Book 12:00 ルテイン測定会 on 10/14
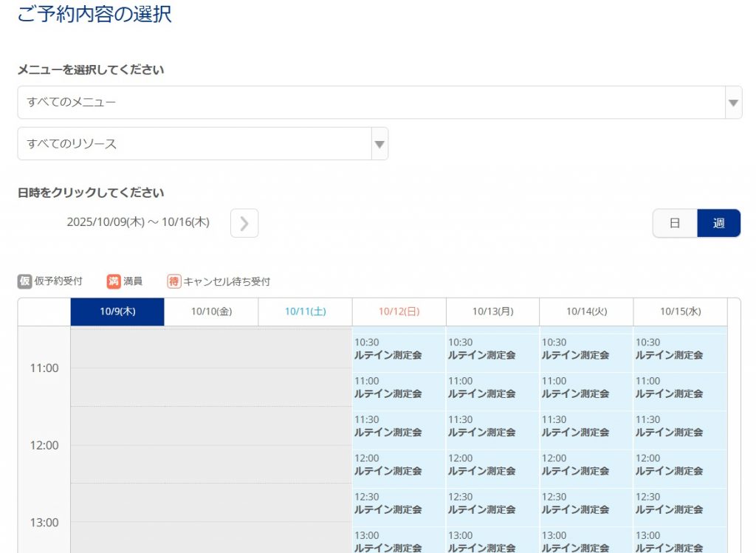756x553 pixels. pyautogui.click(x=586, y=465)
